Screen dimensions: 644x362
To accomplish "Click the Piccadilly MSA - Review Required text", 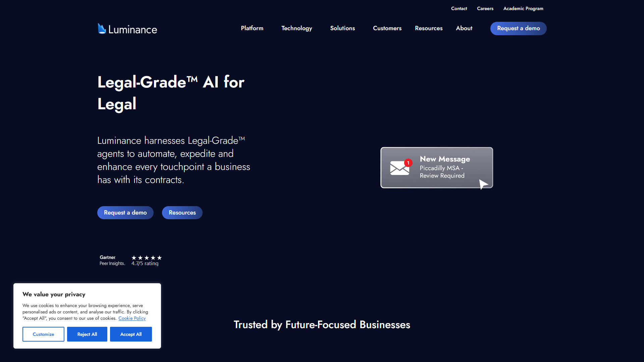I will [x=442, y=172].
